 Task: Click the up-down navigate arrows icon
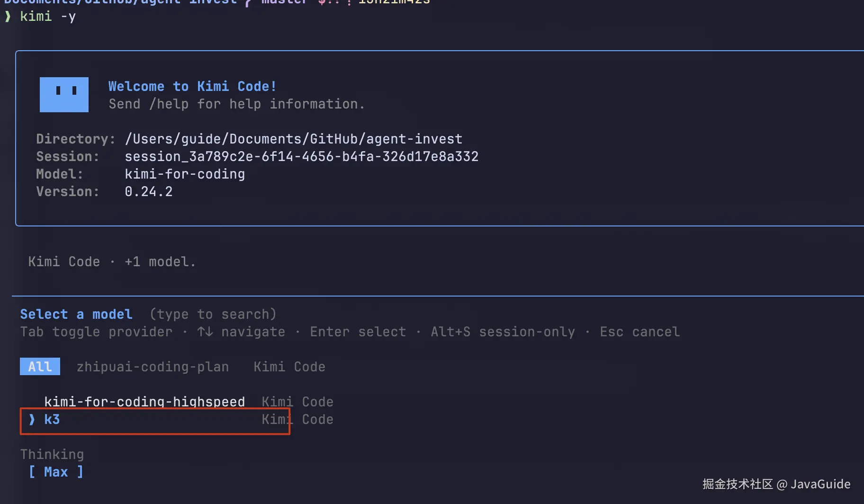[x=205, y=332]
